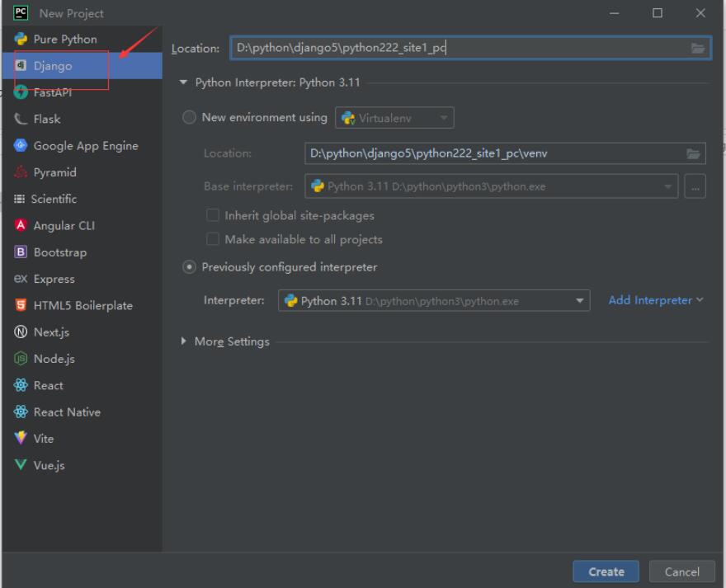
Task: Select Previously configured interpreter radio button
Action: coord(190,267)
